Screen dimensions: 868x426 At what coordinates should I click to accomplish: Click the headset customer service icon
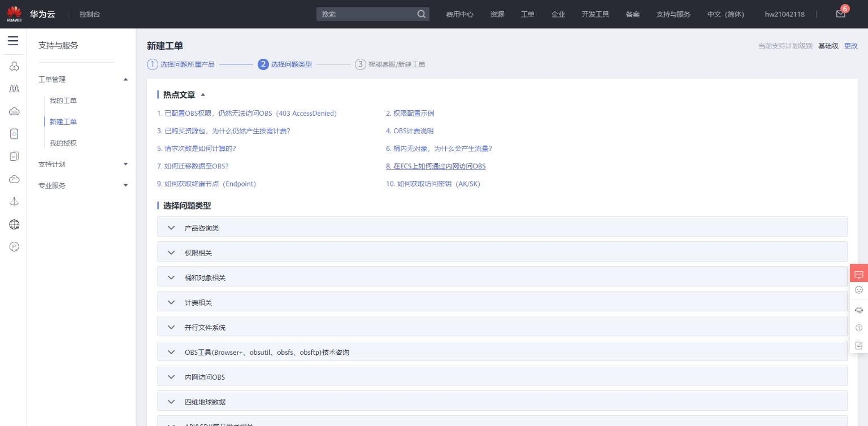[859, 310]
